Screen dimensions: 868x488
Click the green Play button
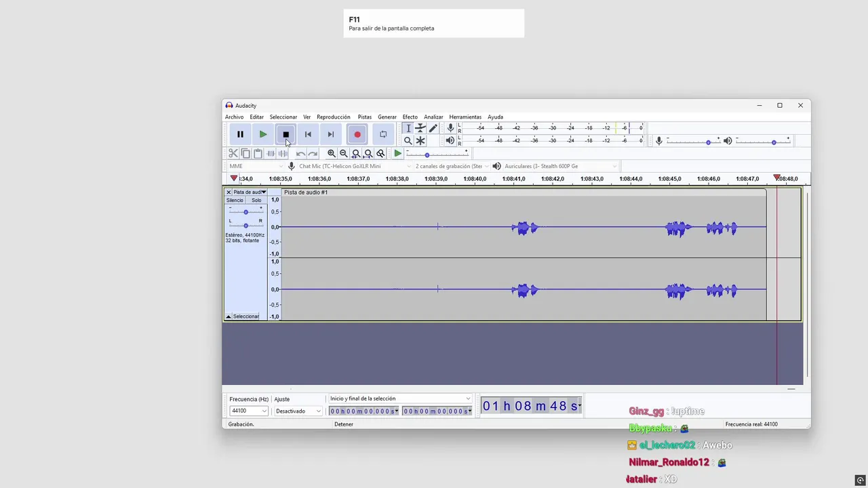pyautogui.click(x=263, y=134)
